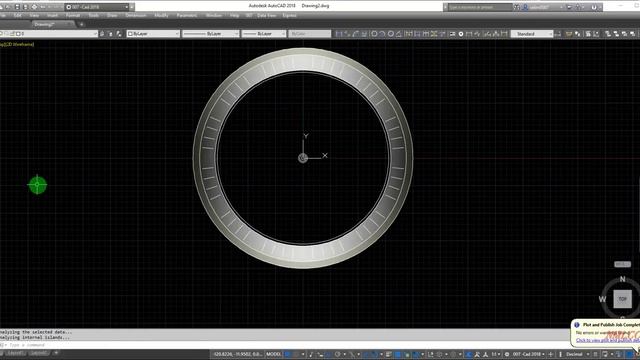Select the Dimension Inspection tool
640x360 pixels.
[x=469, y=34]
